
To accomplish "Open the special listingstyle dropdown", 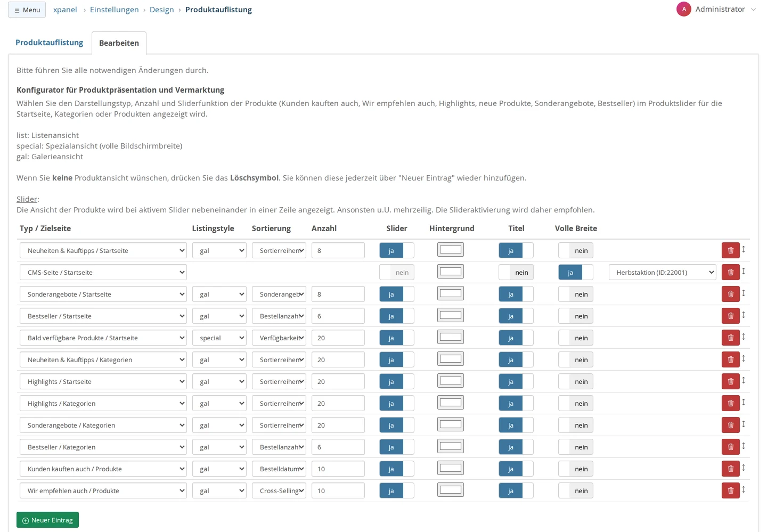I will tap(219, 338).
